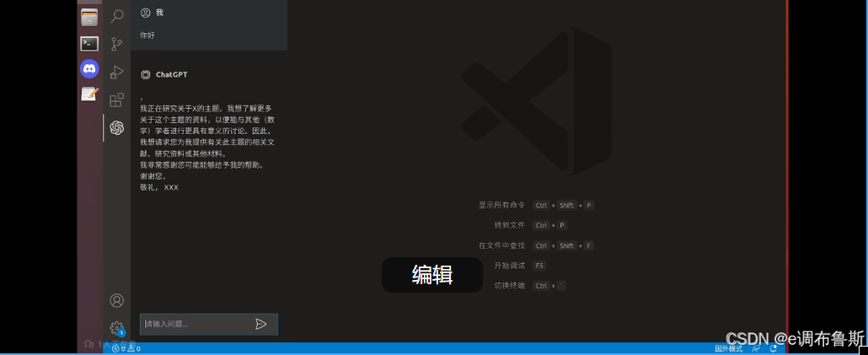Click the 敬礼, XXX line in response
Viewport: 868px width, 355px height.
(159, 187)
